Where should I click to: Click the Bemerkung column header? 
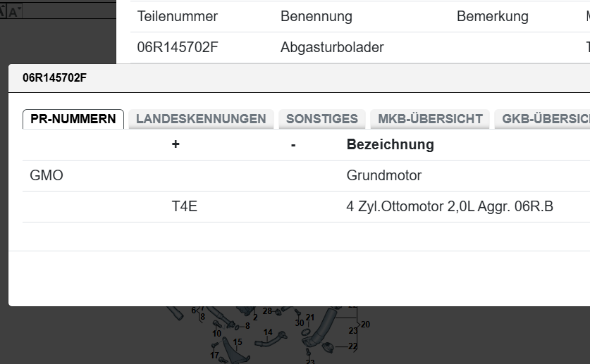(492, 16)
